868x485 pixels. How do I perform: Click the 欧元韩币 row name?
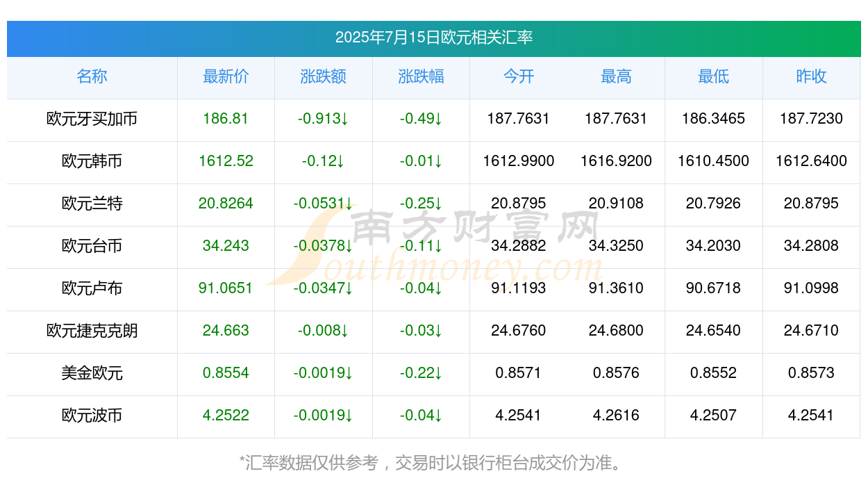coord(92,161)
